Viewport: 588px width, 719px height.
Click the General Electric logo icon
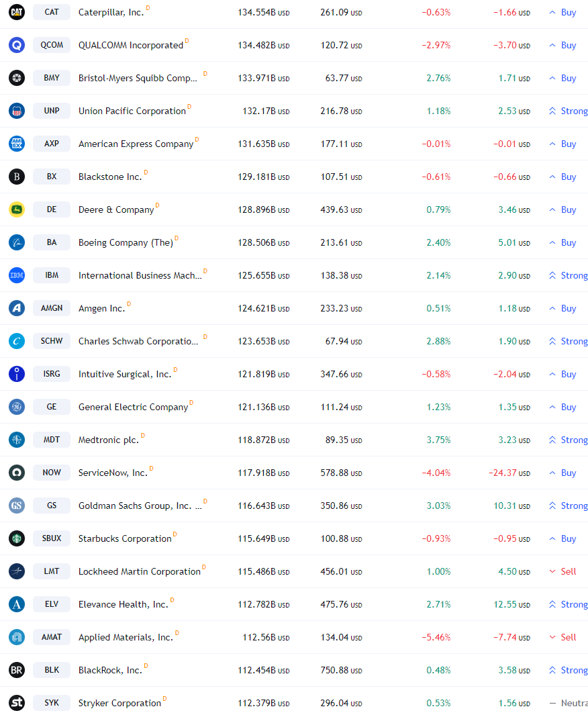tap(17, 407)
